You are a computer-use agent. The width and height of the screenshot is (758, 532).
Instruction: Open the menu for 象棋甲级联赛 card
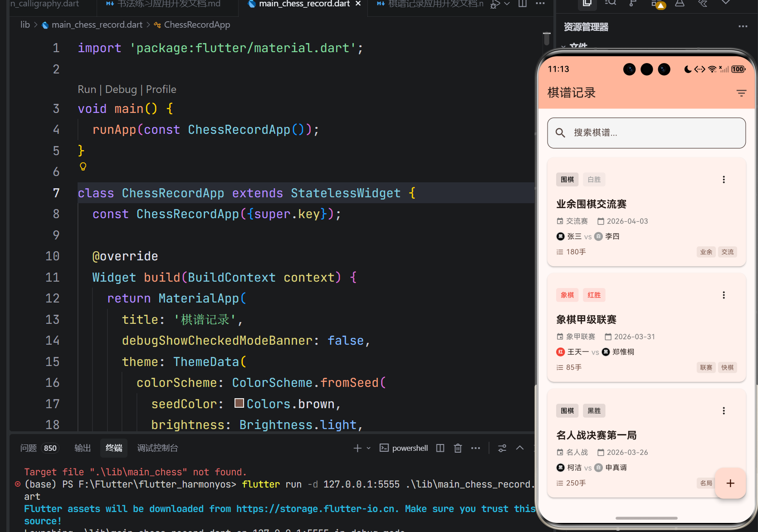click(x=724, y=295)
